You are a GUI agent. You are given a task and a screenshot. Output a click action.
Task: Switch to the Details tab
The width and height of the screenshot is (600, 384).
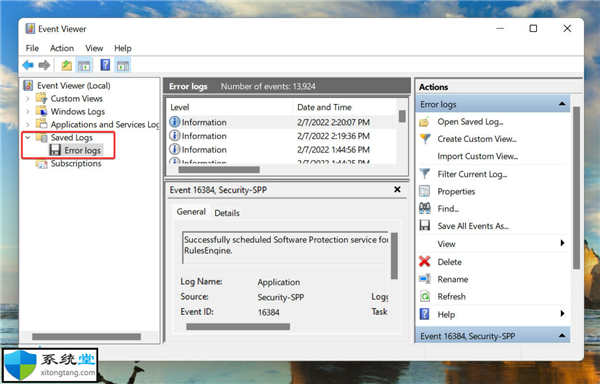(x=227, y=213)
